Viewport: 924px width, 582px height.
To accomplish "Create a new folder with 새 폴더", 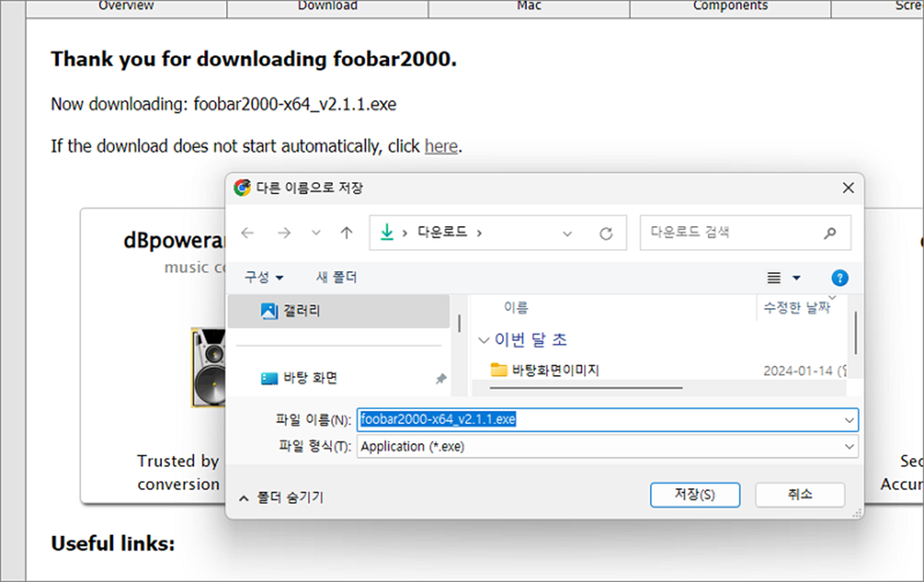I will (336, 278).
